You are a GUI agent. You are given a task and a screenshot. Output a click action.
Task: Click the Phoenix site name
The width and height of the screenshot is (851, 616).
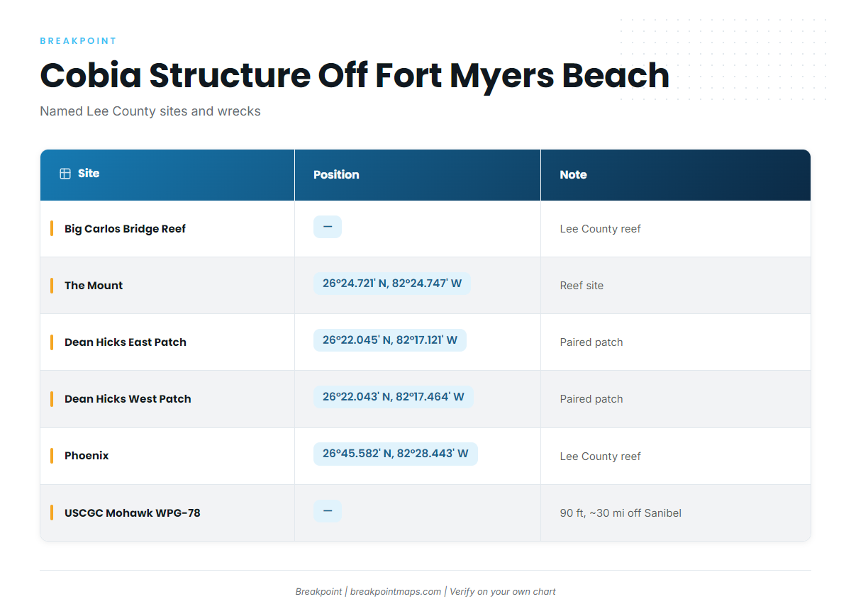click(87, 456)
